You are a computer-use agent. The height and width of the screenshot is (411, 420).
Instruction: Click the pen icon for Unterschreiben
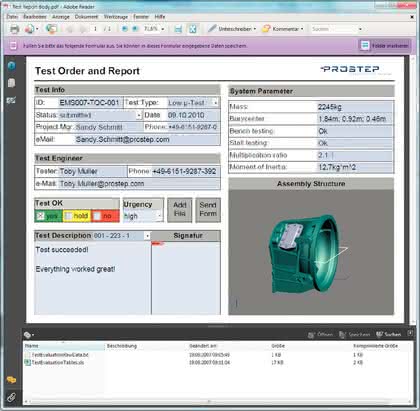(212, 29)
